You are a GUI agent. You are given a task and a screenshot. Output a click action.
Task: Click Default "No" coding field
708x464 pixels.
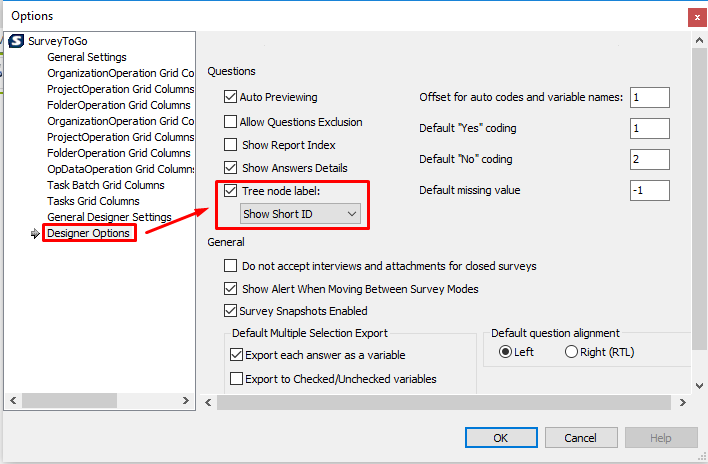[650, 159]
